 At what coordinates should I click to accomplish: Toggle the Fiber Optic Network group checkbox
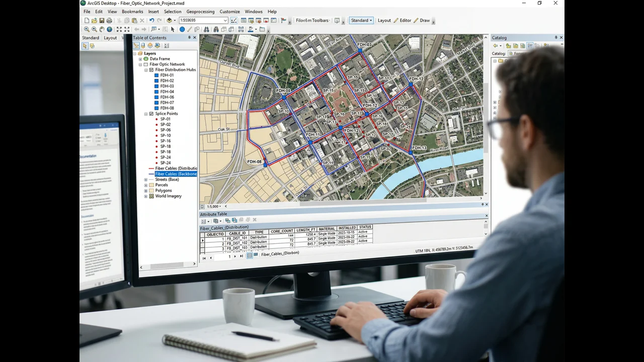146,64
